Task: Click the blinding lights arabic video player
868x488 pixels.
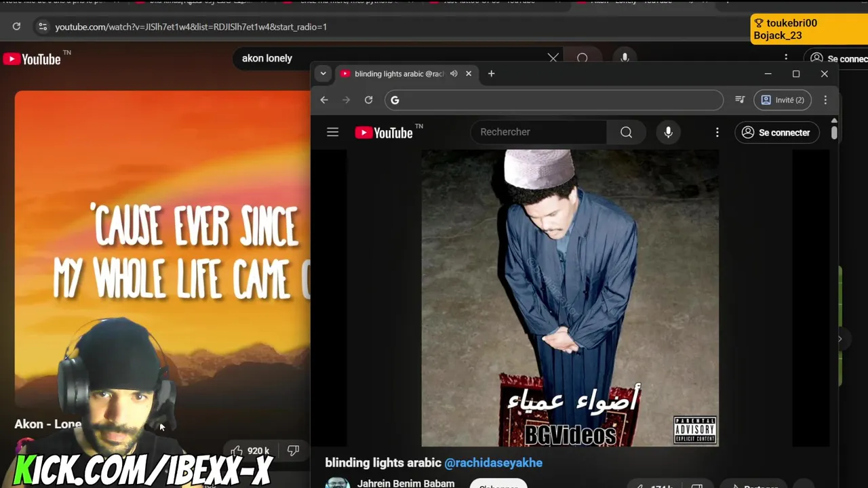Action: (x=570, y=298)
